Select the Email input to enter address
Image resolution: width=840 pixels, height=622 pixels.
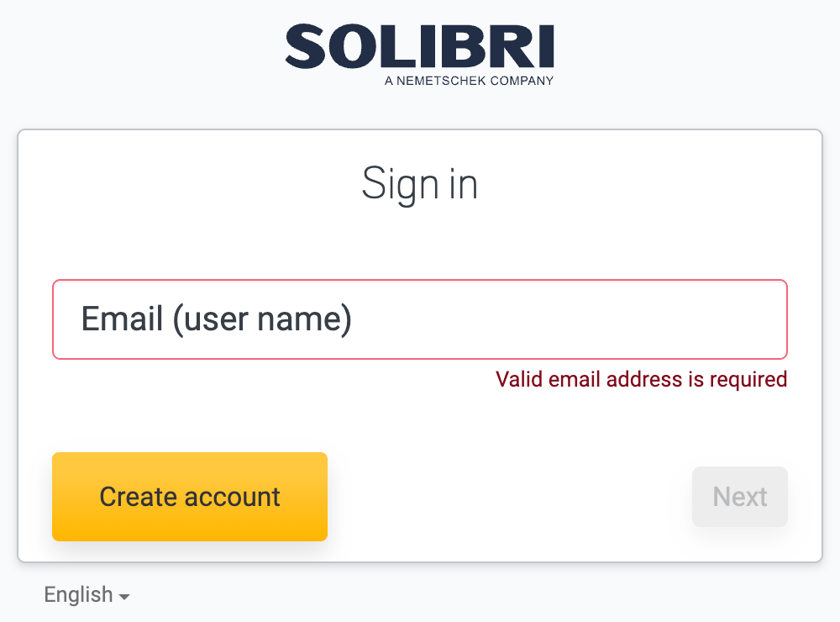click(x=420, y=319)
